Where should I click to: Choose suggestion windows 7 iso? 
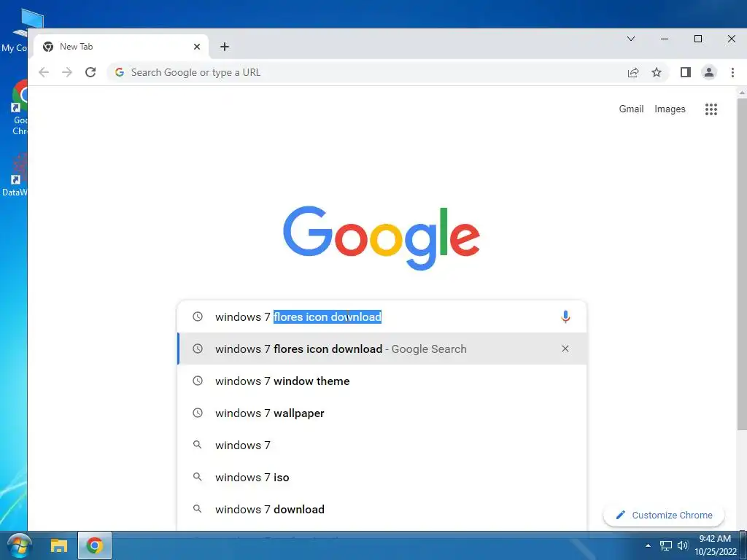pos(382,477)
